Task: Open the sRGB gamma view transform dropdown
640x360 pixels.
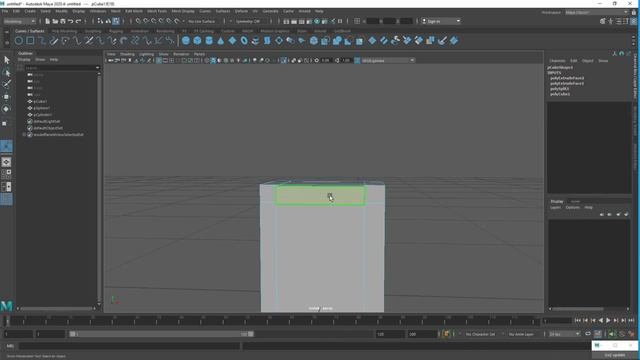Action: (x=388, y=60)
